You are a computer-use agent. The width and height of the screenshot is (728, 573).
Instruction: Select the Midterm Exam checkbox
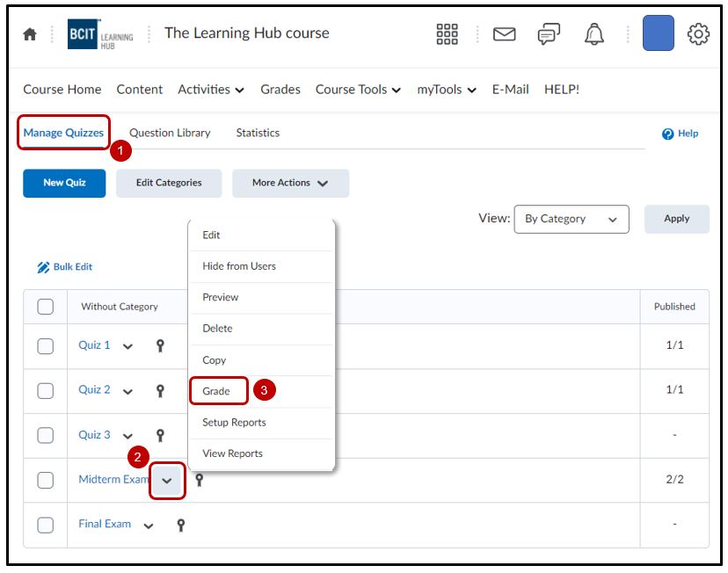46,480
